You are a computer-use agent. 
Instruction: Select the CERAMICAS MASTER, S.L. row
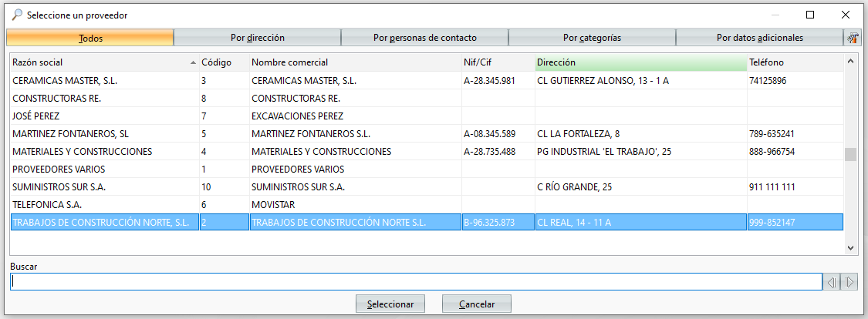[x=427, y=80]
